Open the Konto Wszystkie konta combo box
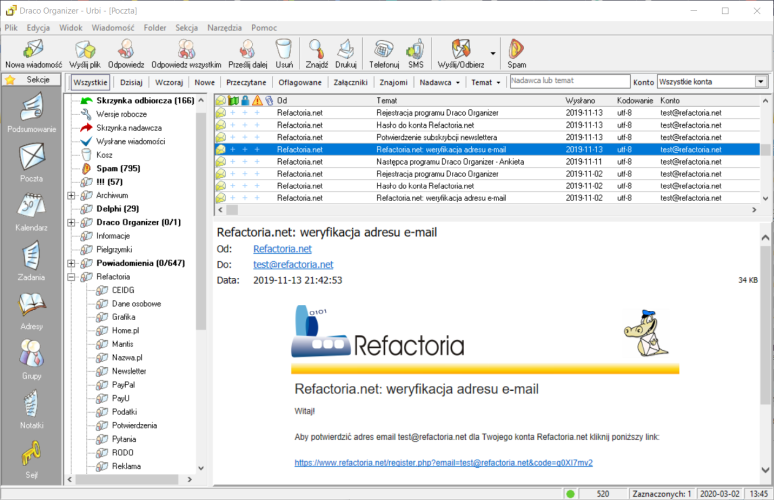Screen dimensions: 774x500 point(713,81)
